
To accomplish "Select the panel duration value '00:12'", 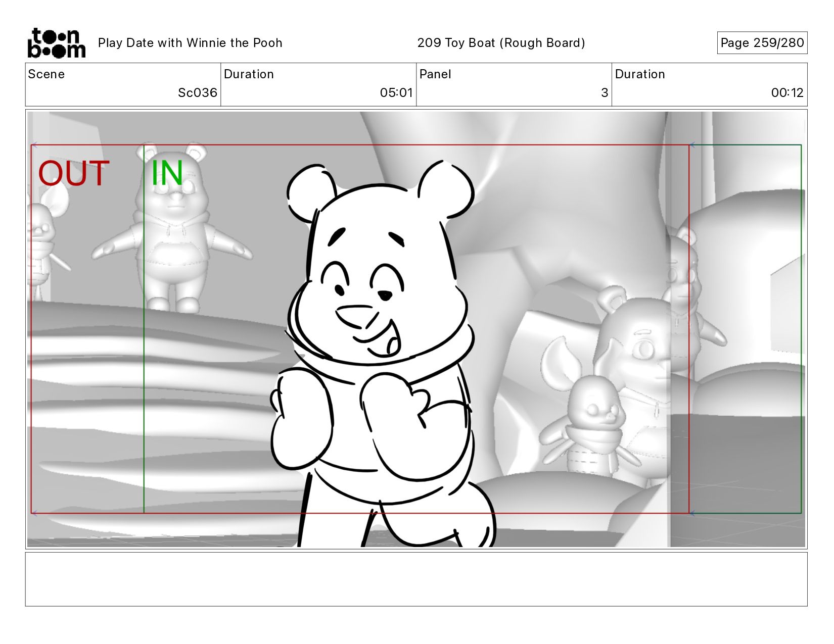I will 787,93.
